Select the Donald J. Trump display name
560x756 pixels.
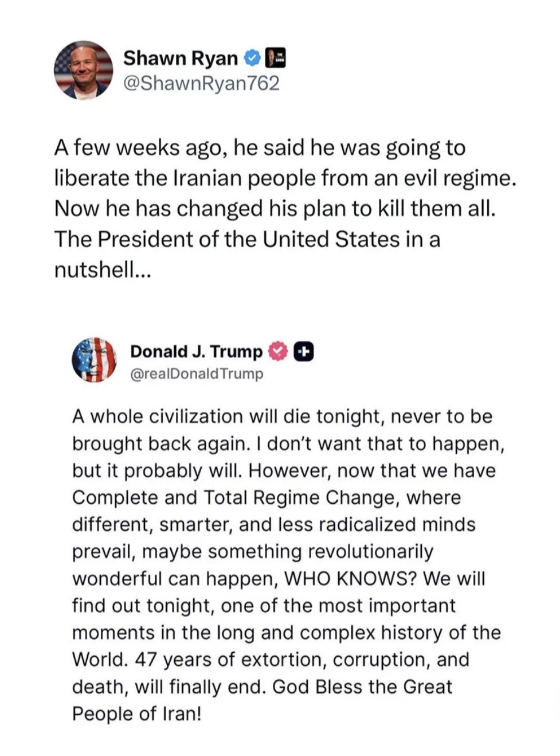point(196,351)
